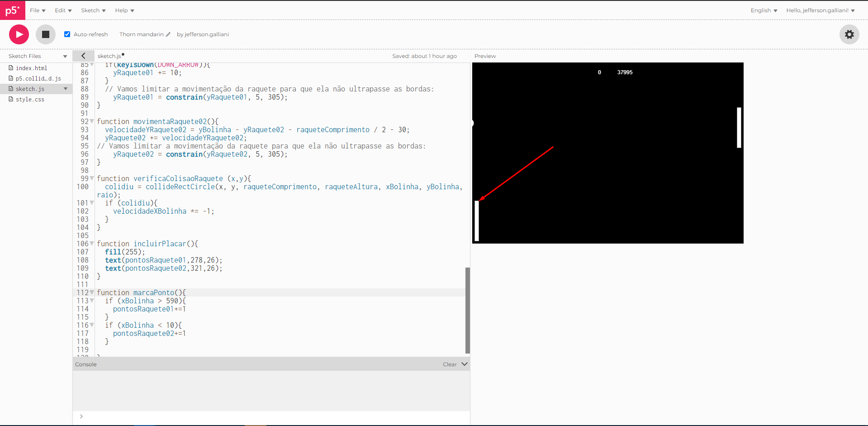
Task: Click line 89 constrain yRaquete01 statement
Action: (200, 97)
